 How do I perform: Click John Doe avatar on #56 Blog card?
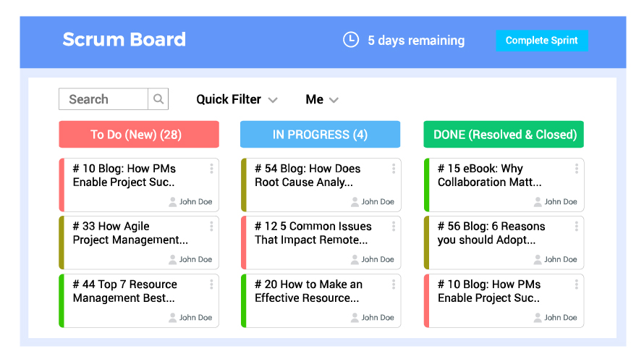tap(538, 259)
